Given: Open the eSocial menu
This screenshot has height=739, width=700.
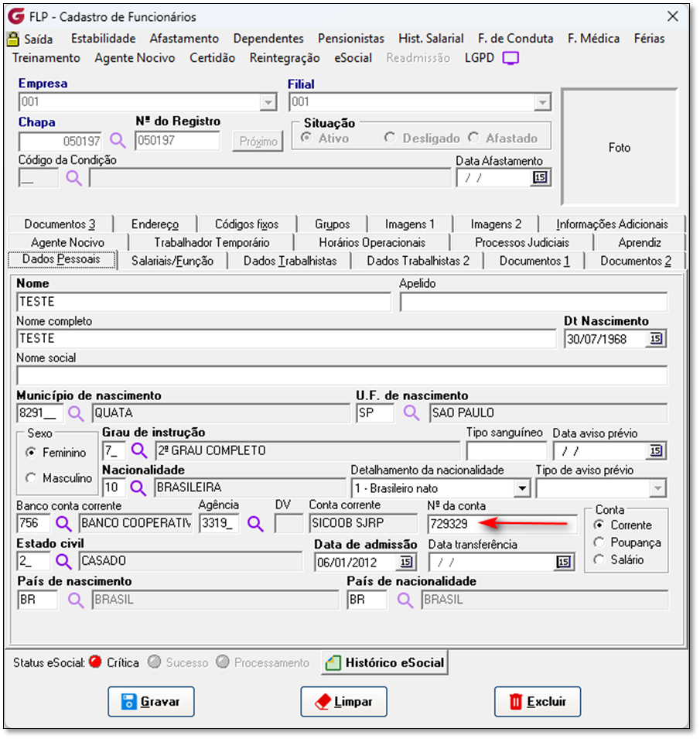Looking at the screenshot, I should click(353, 58).
